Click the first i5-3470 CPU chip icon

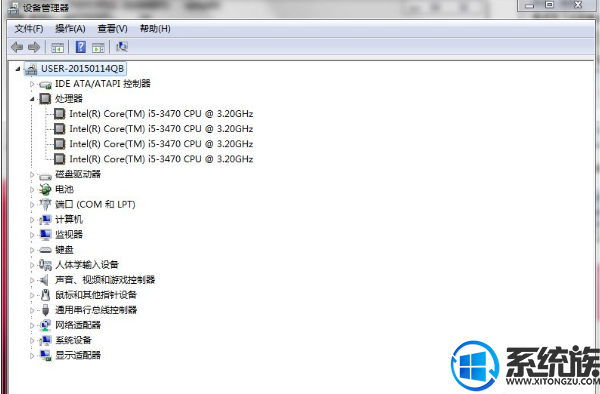59,114
